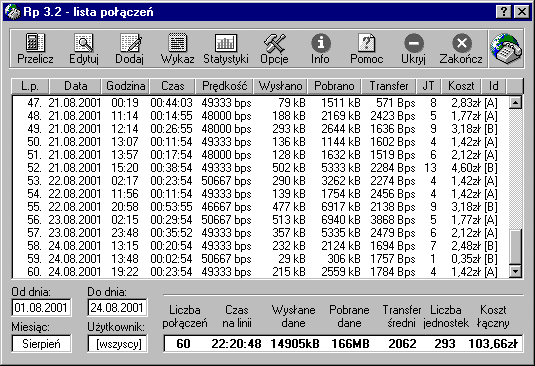
Task: Open the Opcje settings
Action: click(274, 48)
